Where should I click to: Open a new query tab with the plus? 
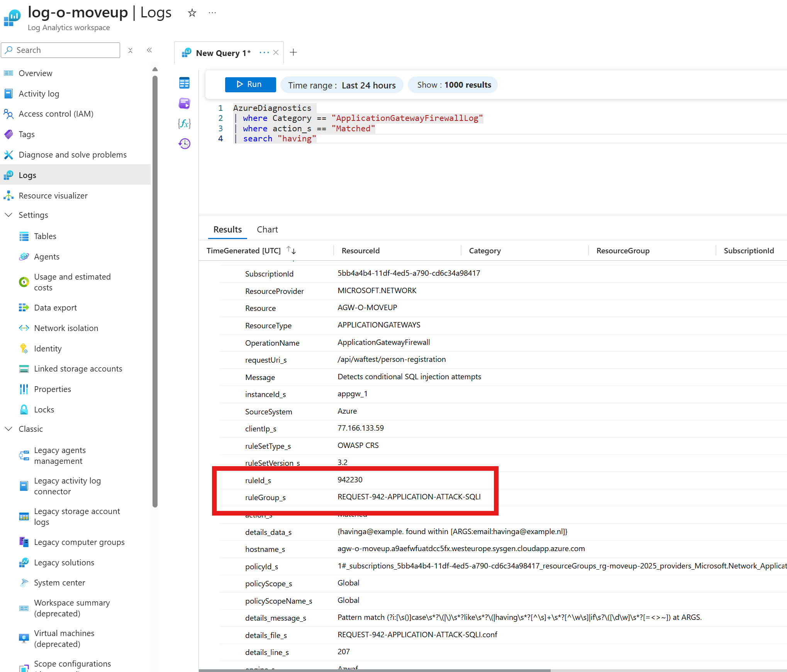[x=293, y=52]
